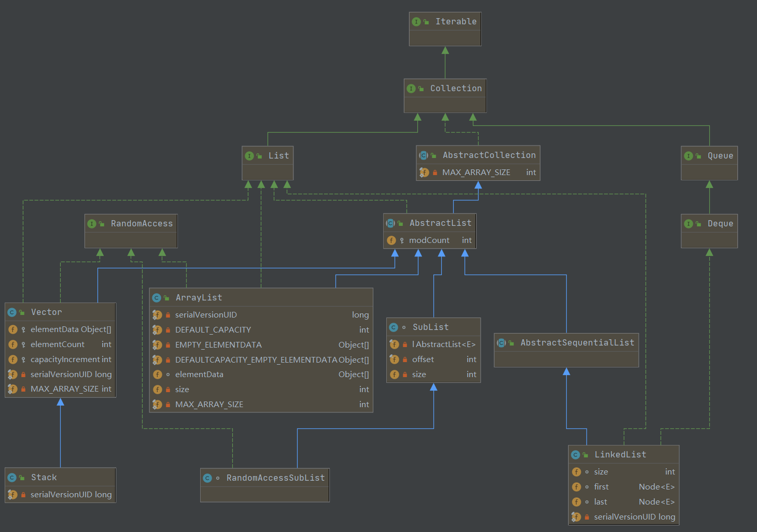This screenshot has width=757, height=532.
Task: Click the interface icon beside Deque
Action: (688, 224)
